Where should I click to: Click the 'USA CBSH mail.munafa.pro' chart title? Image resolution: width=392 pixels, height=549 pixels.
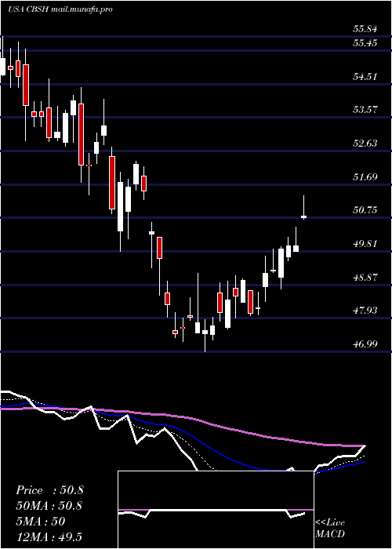(x=60, y=9)
